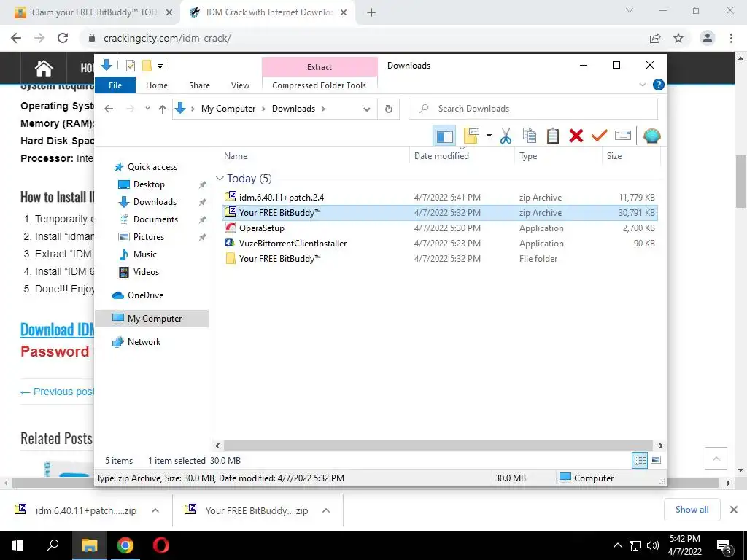Click the New folder icon in toolbar
The image size is (747, 560).
tap(471, 136)
